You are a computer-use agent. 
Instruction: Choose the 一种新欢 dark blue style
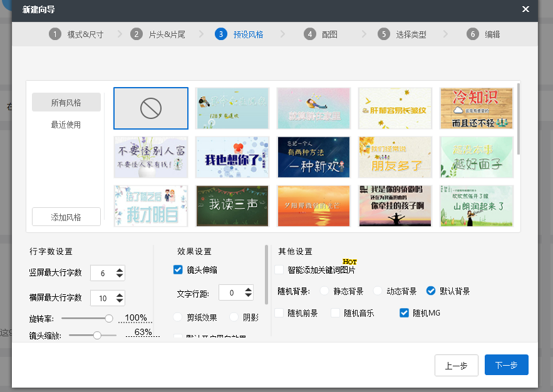point(314,157)
